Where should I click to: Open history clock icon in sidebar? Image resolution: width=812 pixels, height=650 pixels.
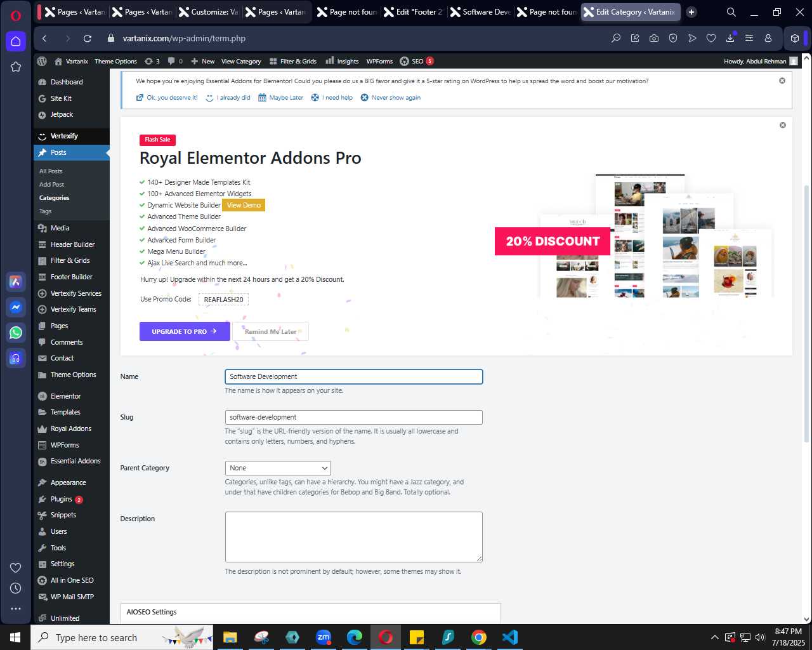tap(16, 588)
